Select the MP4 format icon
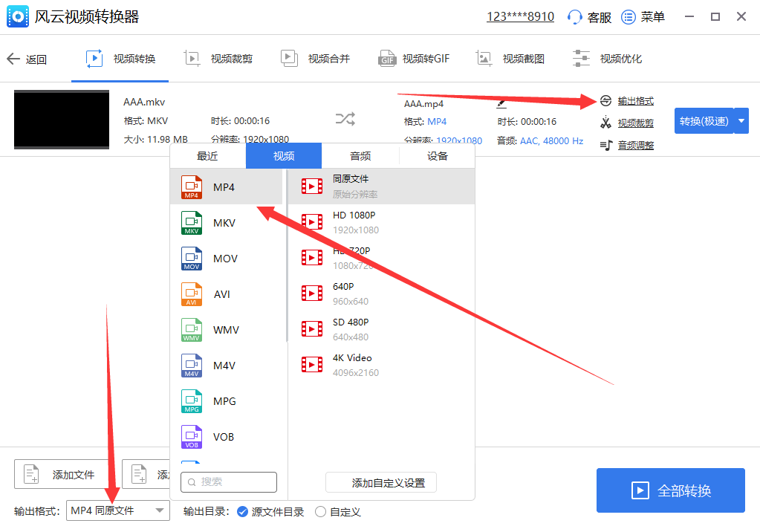 192,187
